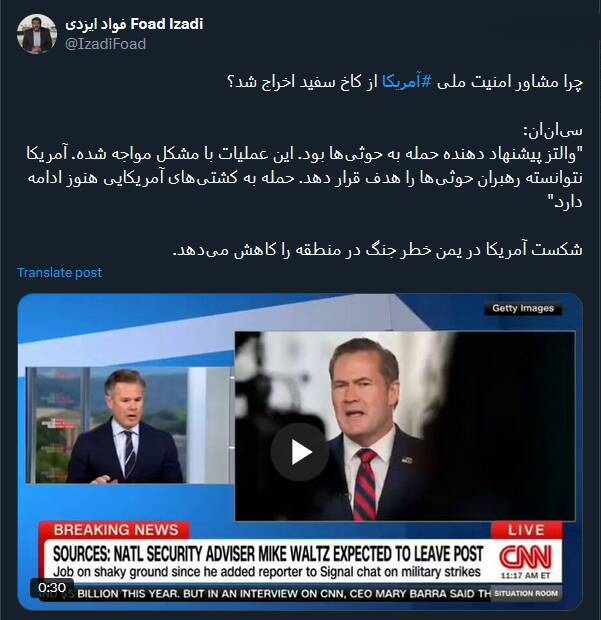Screen dimensions: 601x620
Task: Click the CNN logo in the video
Action: [x=525, y=557]
